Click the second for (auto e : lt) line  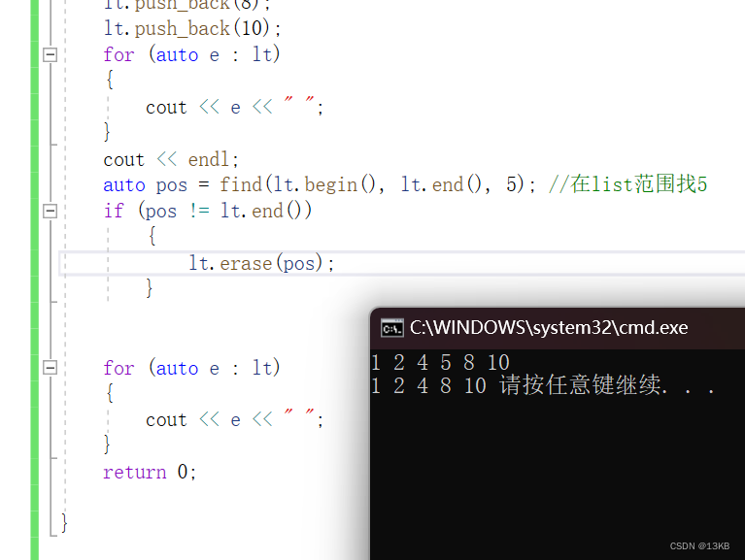click(192, 368)
